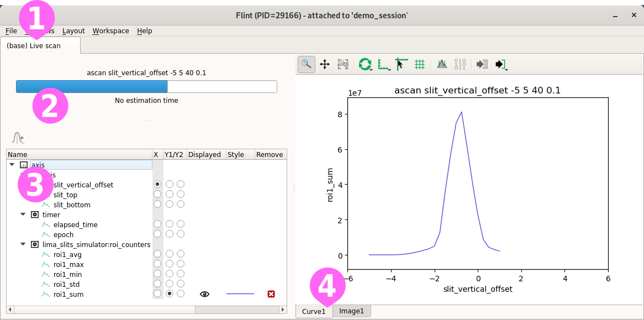This screenshot has height=320, width=644.
Task: Open the Workspace menu
Action: click(110, 31)
